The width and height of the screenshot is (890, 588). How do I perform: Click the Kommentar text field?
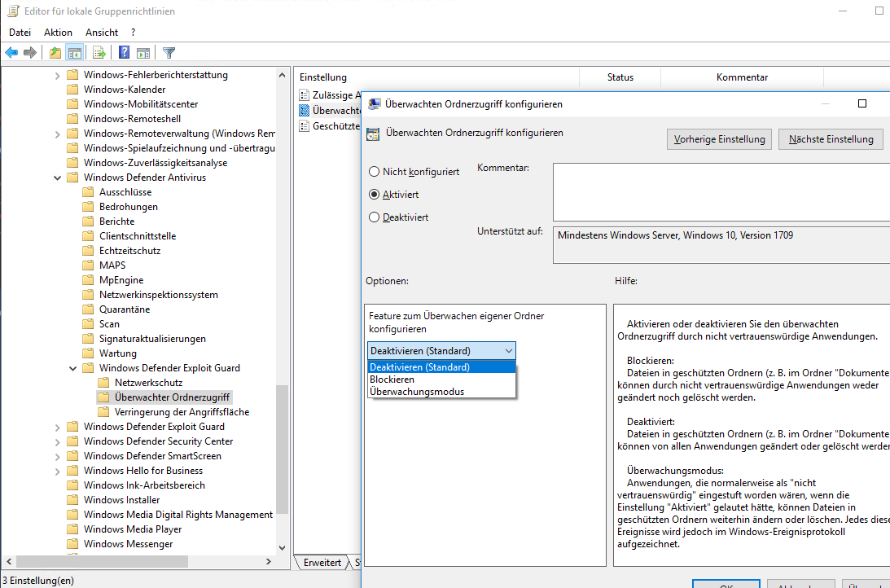click(x=721, y=192)
